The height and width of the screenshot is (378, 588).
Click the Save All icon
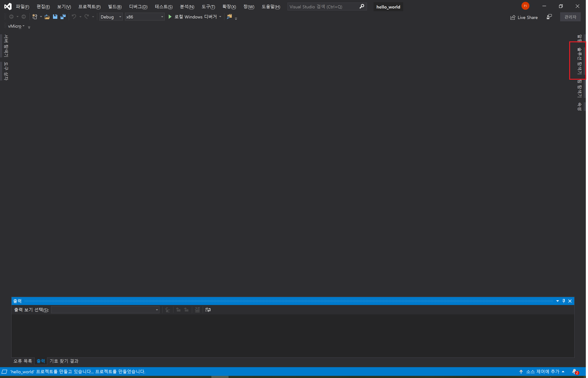click(63, 17)
